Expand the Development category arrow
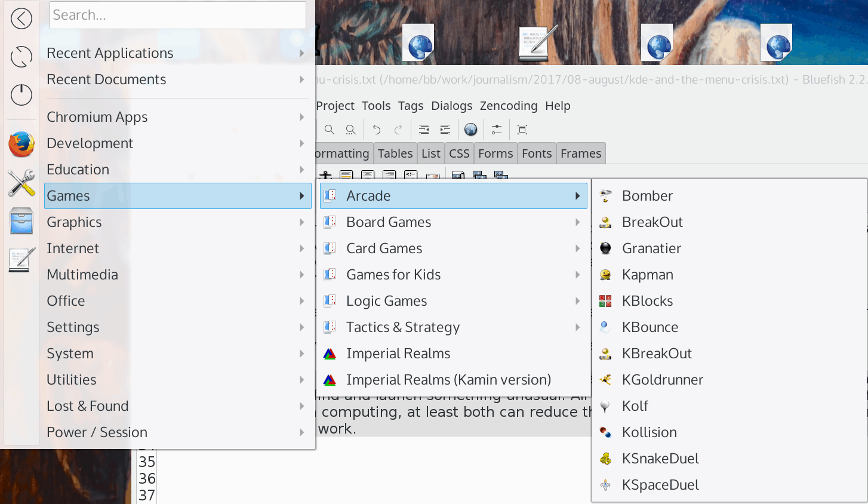The width and height of the screenshot is (868, 504). click(x=302, y=143)
